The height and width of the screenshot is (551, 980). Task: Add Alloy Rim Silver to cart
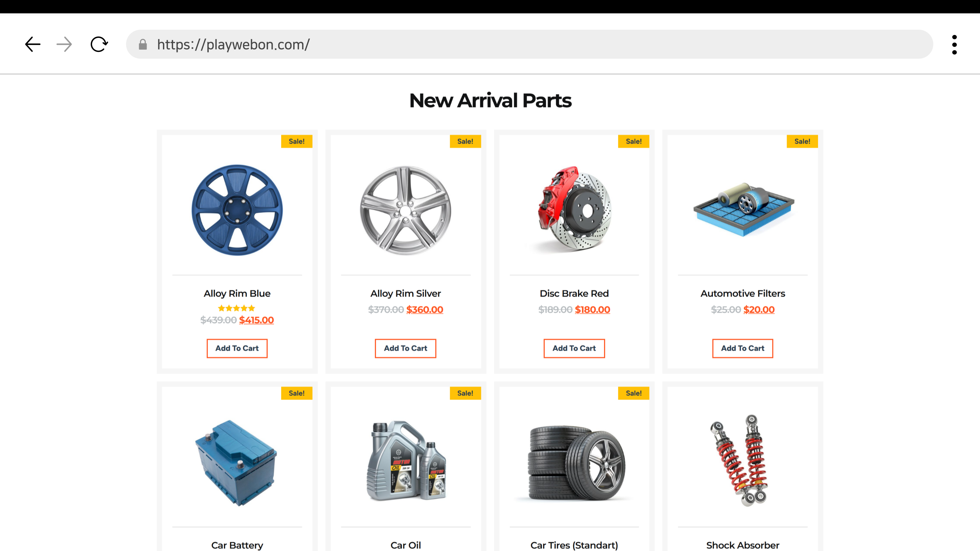405,348
